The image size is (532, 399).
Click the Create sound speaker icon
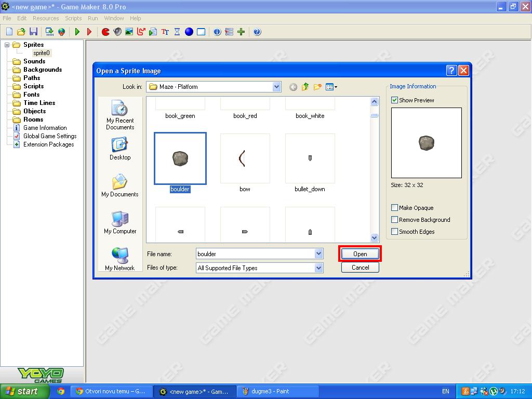point(117,32)
